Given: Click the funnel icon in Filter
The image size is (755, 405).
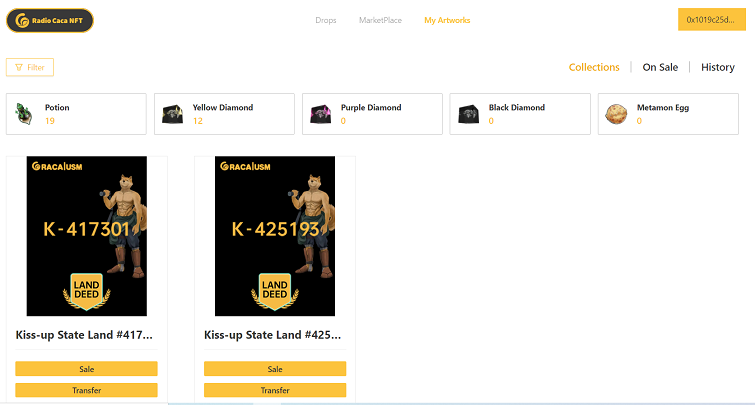Looking at the screenshot, I should tap(19, 67).
